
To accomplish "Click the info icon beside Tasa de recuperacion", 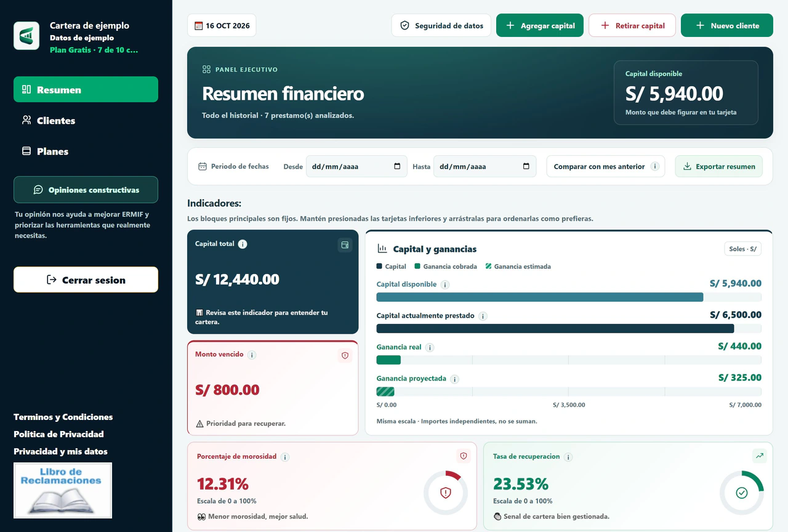I will [568, 457].
